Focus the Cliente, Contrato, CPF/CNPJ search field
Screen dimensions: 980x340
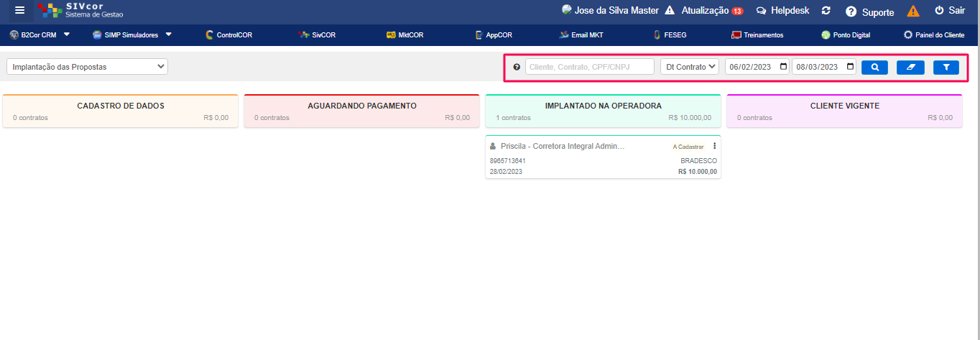(589, 67)
